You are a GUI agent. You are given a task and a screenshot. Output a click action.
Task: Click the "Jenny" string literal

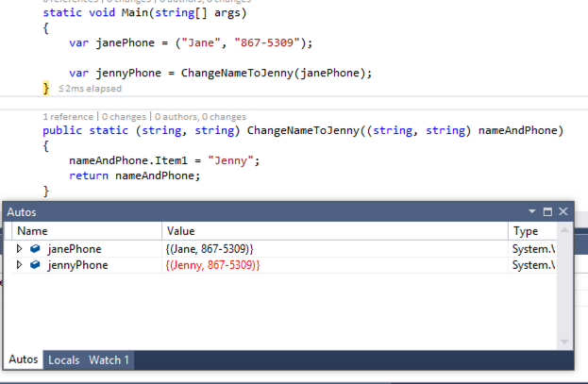click(x=230, y=160)
